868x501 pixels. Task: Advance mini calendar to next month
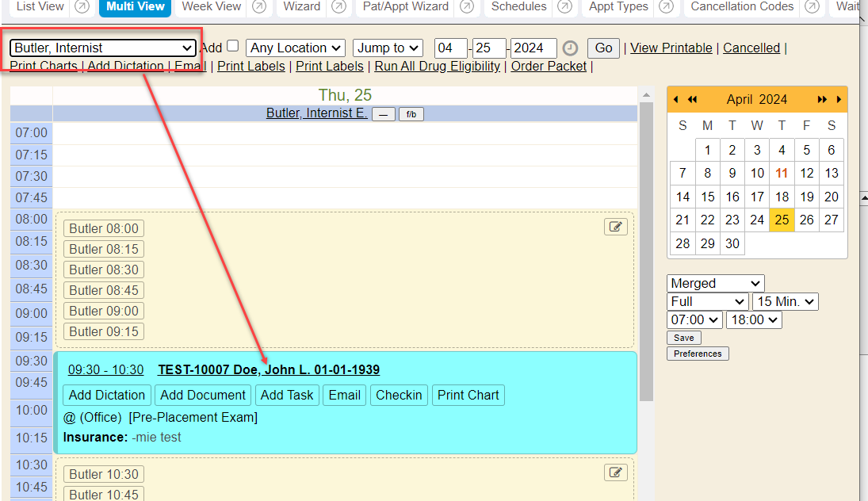click(x=839, y=99)
